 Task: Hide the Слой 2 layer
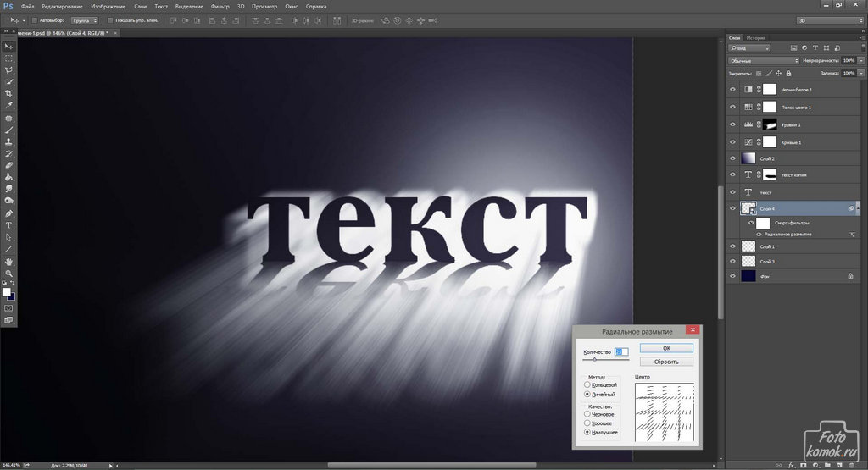(x=733, y=158)
